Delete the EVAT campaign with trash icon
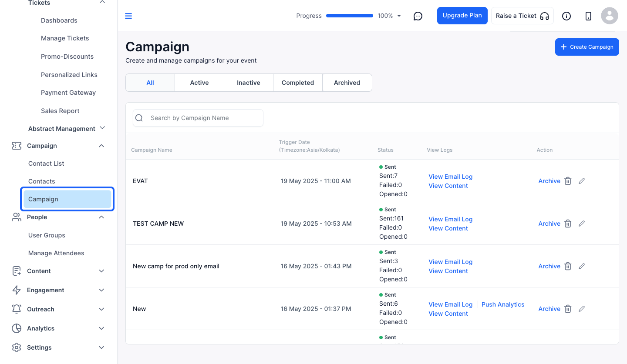The width and height of the screenshot is (627, 364). pyautogui.click(x=568, y=181)
